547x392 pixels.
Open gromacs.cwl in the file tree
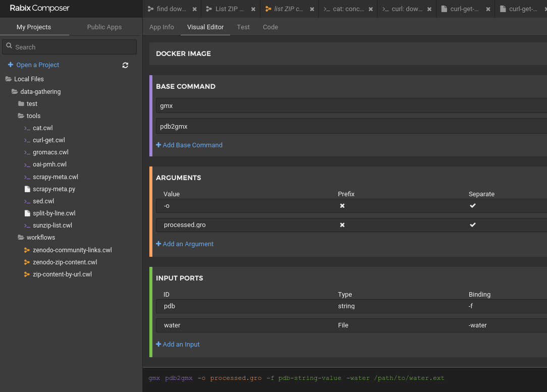(x=50, y=152)
